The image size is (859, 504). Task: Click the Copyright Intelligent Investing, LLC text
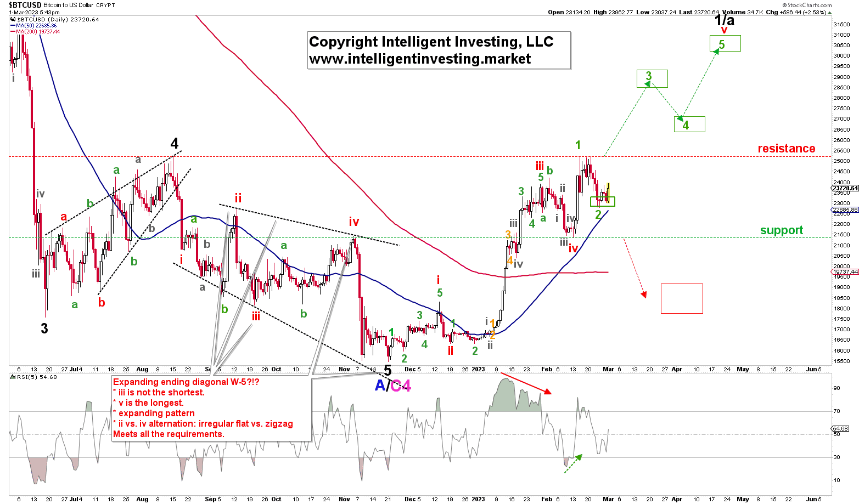[431, 42]
